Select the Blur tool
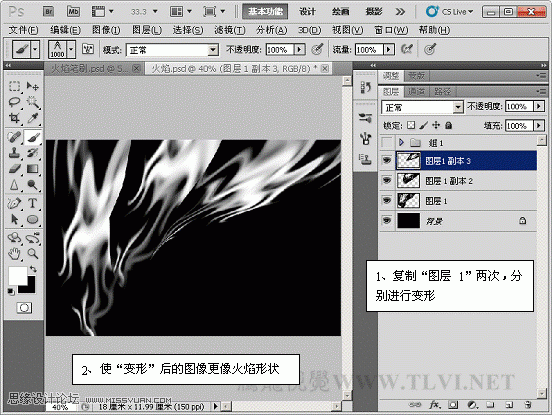 (14, 184)
